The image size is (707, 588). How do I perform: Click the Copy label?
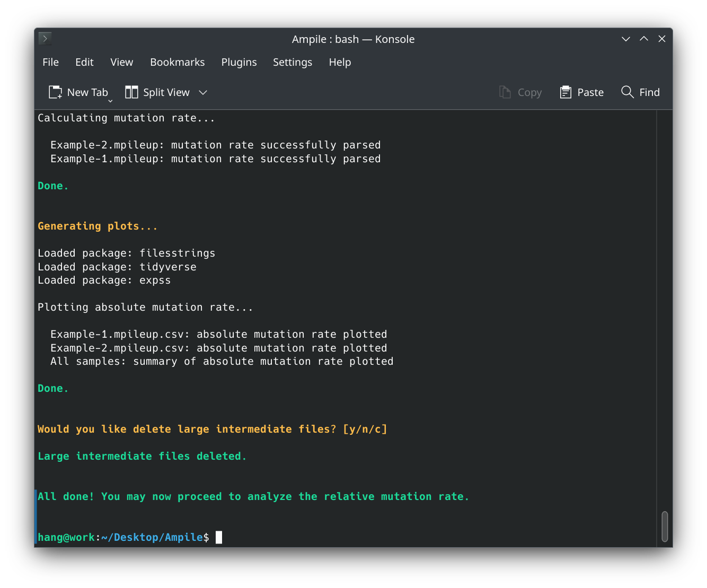[529, 92]
